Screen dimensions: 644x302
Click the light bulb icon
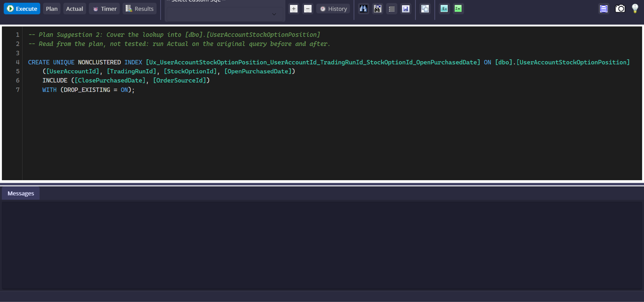(x=635, y=9)
